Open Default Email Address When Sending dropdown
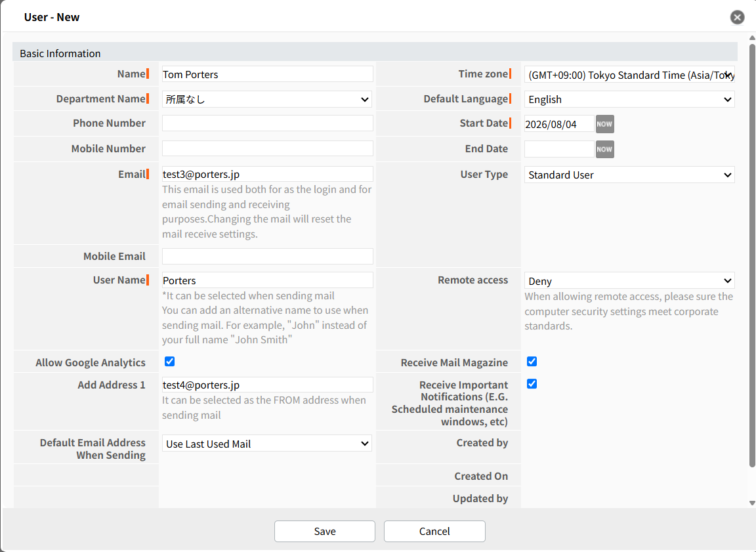756x552 pixels. point(267,444)
